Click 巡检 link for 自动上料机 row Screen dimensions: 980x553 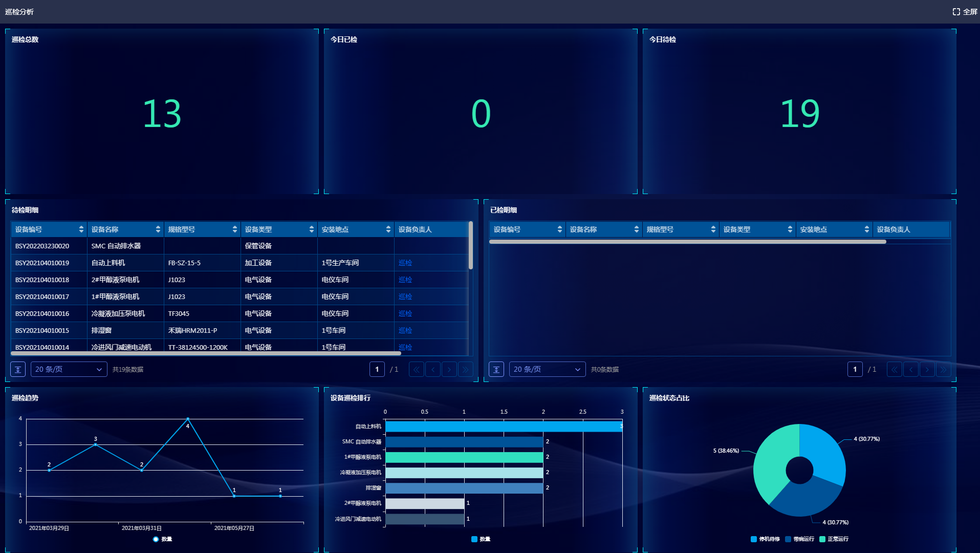pyautogui.click(x=405, y=263)
